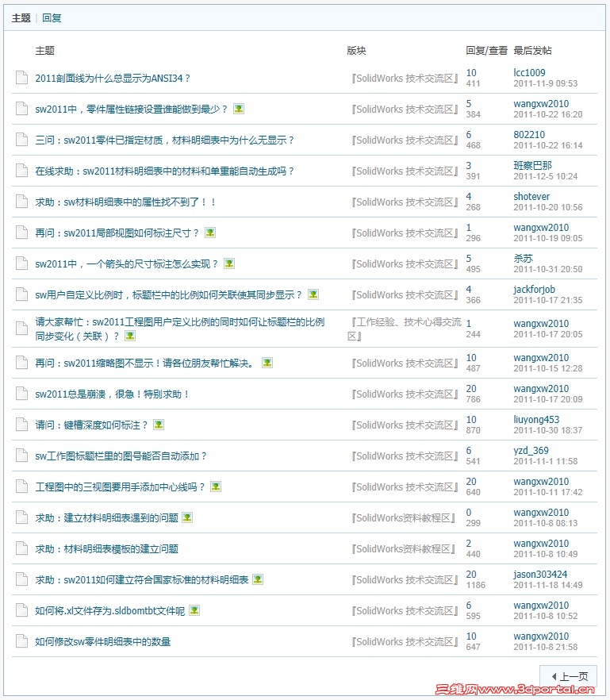Click document icon of 在线求助：sw2011材料明细表 row
This screenshot has width=610, height=700.
(21, 171)
